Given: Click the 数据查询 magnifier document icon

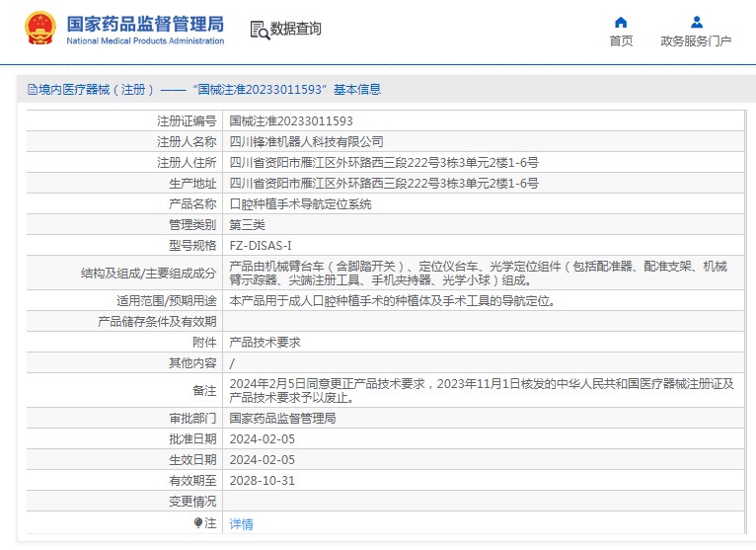Looking at the screenshot, I should pos(260,30).
